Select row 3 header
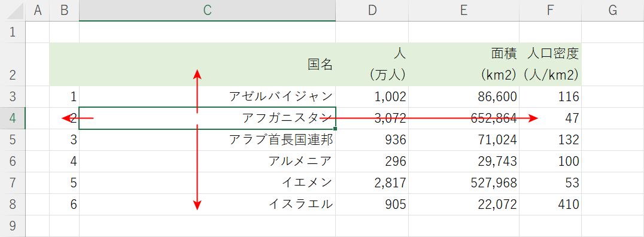The width and height of the screenshot is (644, 237). 13,97
